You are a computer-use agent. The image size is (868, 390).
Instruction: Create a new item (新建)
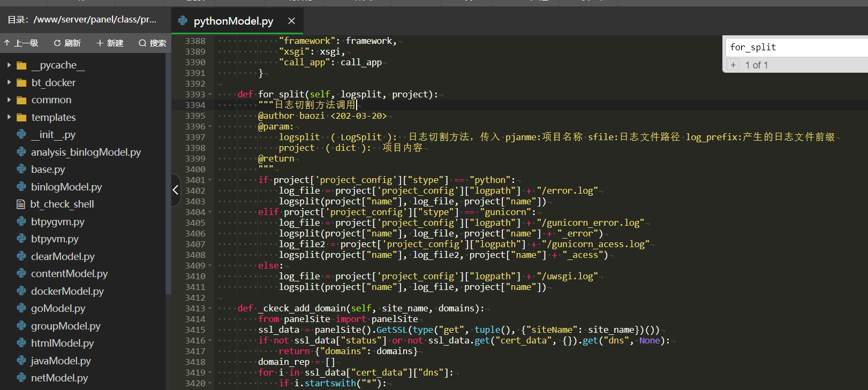point(110,43)
